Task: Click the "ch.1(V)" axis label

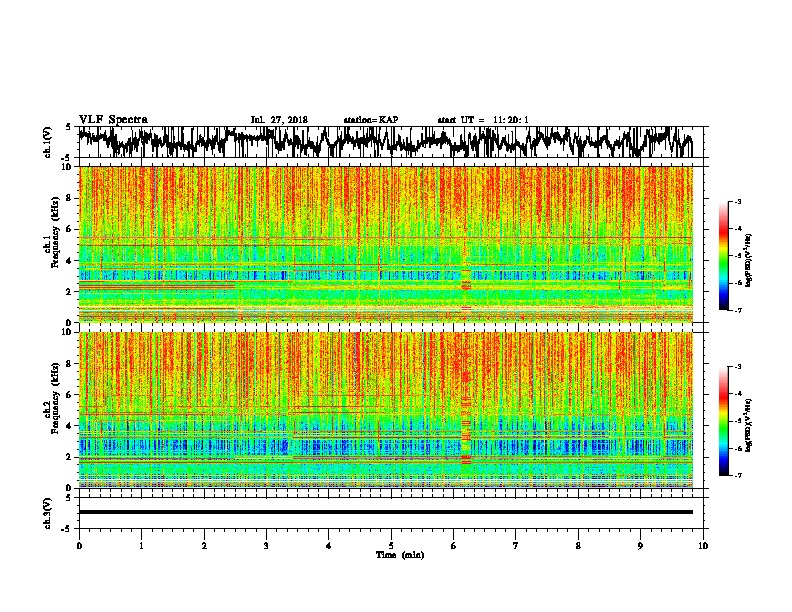Action: click(47, 142)
